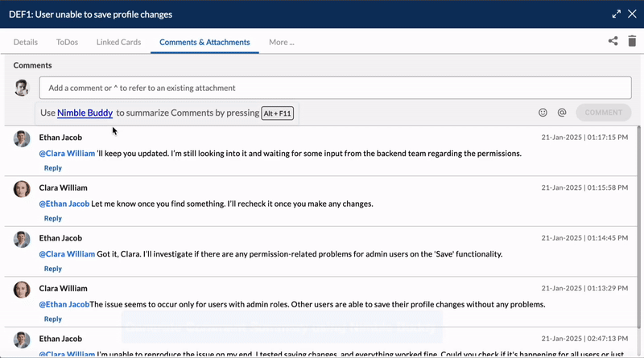Open the emoji picker smiley icon

click(543, 113)
